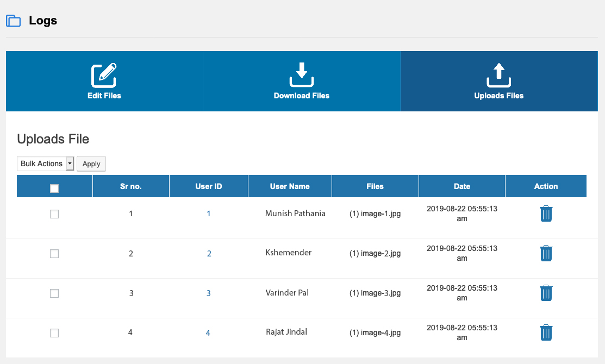Tick the checkbox for Rajat Jindal row
Image resolution: width=605 pixels, height=364 pixels.
54,333
